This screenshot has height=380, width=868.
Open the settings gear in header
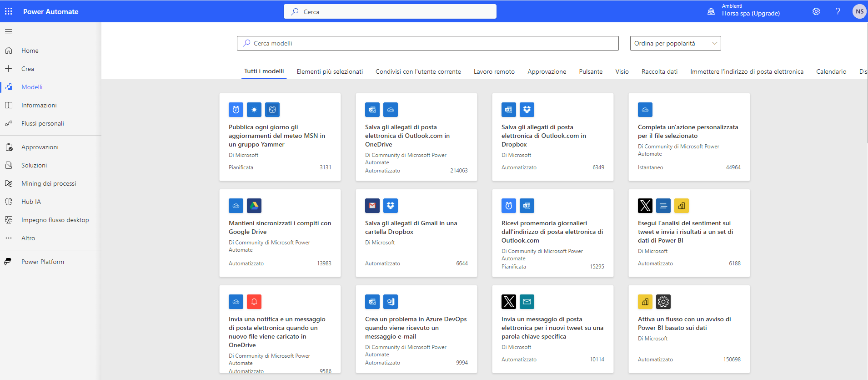pyautogui.click(x=816, y=11)
